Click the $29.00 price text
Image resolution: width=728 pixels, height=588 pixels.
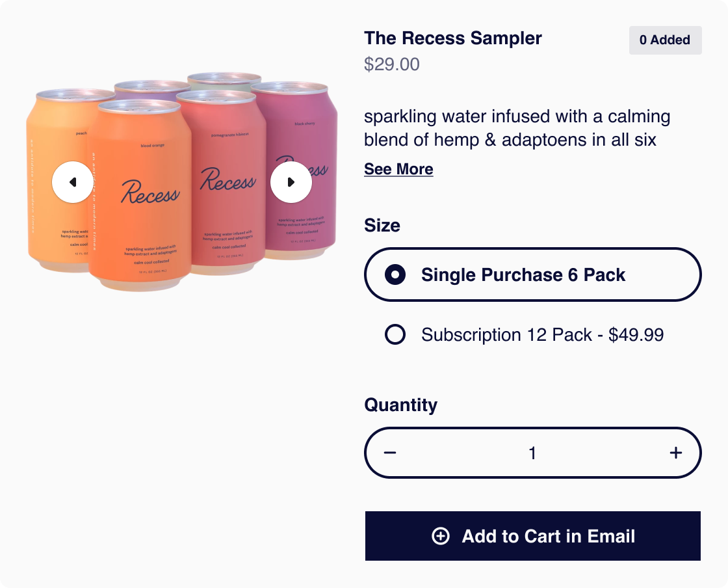tap(392, 64)
